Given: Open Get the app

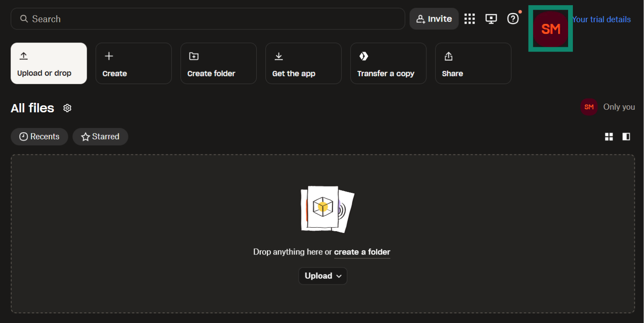Looking at the screenshot, I should (x=303, y=63).
